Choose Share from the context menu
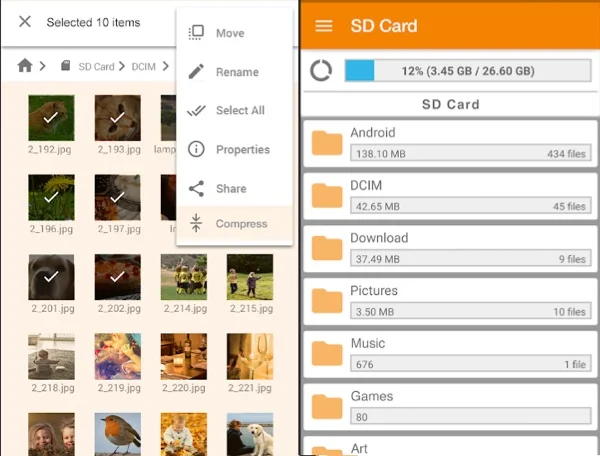Image resolution: width=600 pixels, height=456 pixels. (234, 188)
